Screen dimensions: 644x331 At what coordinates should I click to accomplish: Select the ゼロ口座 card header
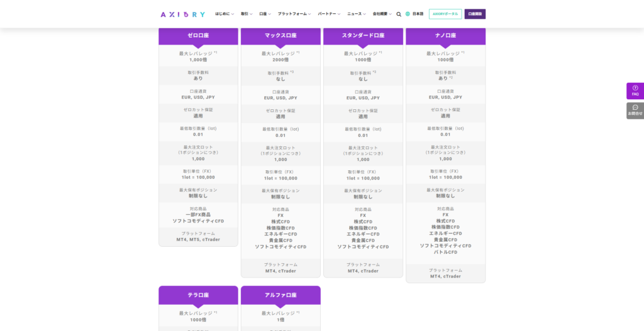pos(198,36)
